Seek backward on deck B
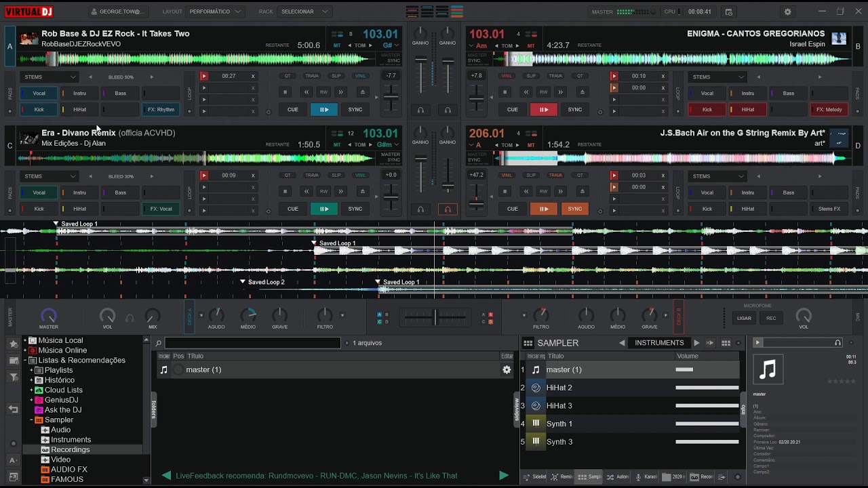 coord(526,91)
